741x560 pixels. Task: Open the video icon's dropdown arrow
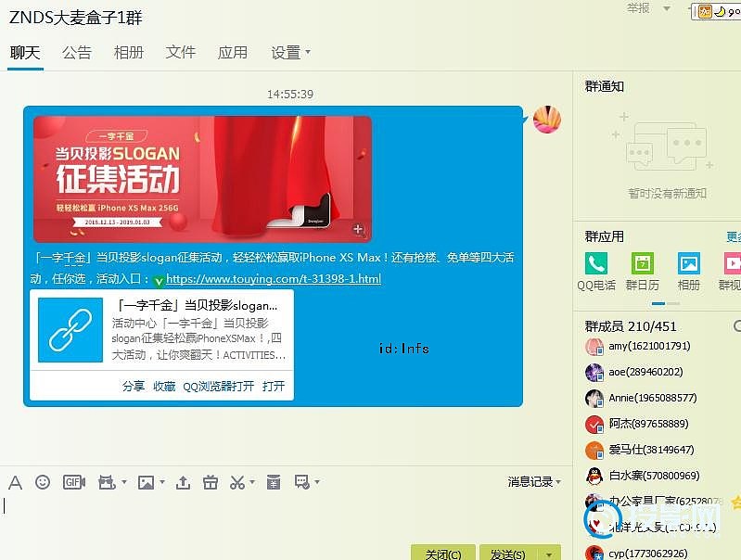pos(124,482)
